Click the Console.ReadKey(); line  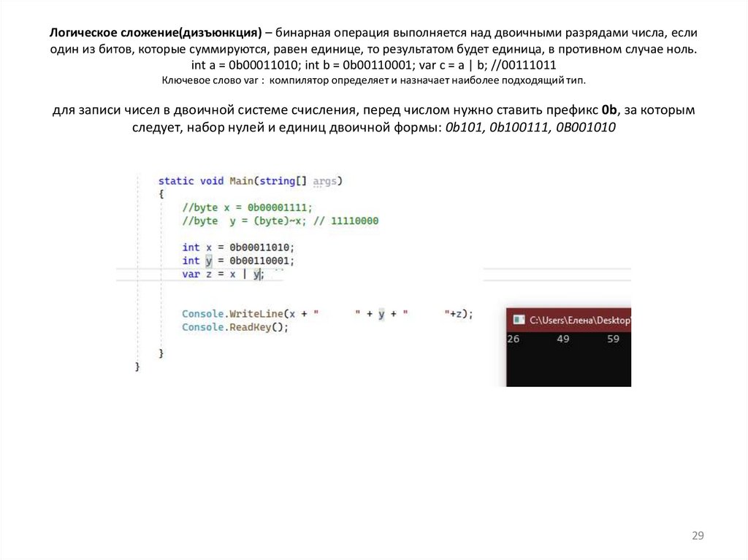[235, 327]
